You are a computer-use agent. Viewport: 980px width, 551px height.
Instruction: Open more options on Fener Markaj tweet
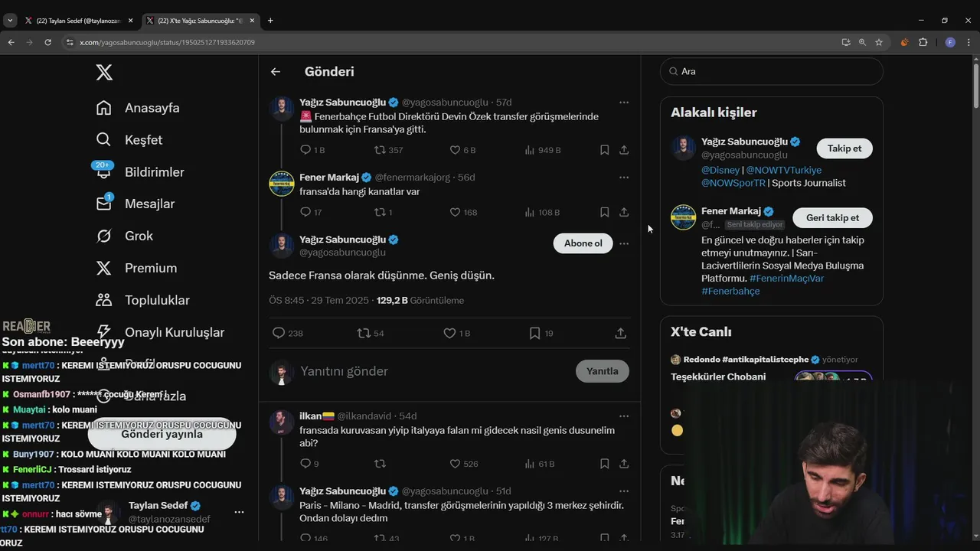624,177
